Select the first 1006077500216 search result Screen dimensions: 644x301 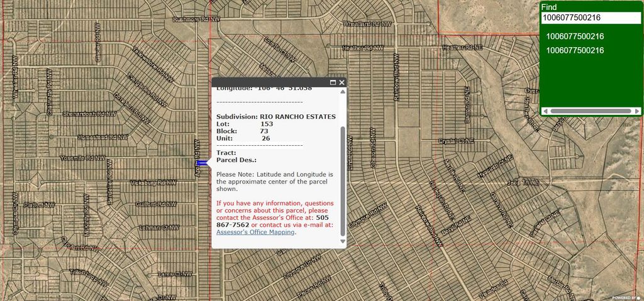[575, 36]
